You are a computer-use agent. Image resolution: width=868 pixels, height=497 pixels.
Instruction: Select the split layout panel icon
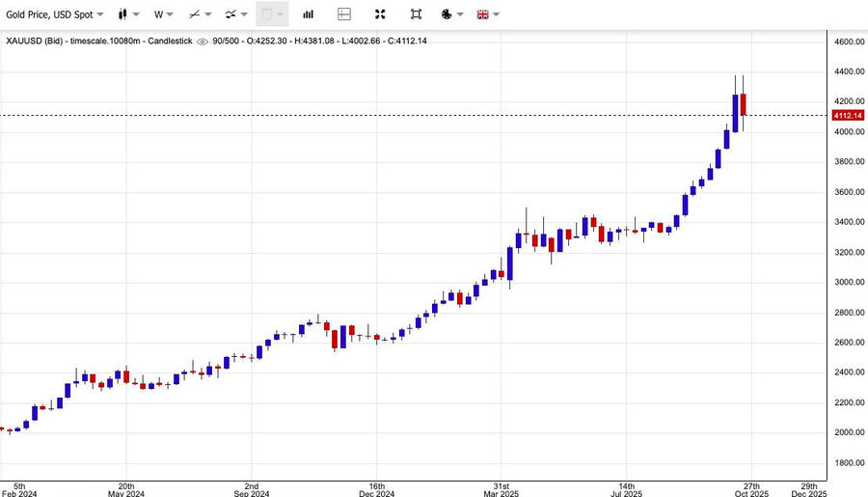[x=344, y=14]
